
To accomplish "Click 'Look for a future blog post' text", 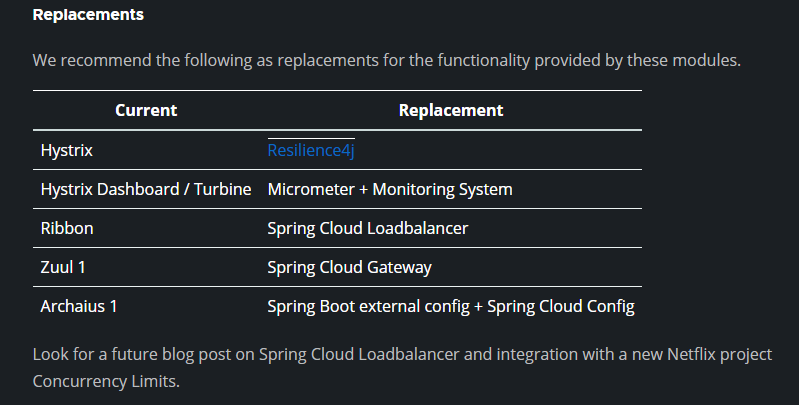I will (143, 354).
